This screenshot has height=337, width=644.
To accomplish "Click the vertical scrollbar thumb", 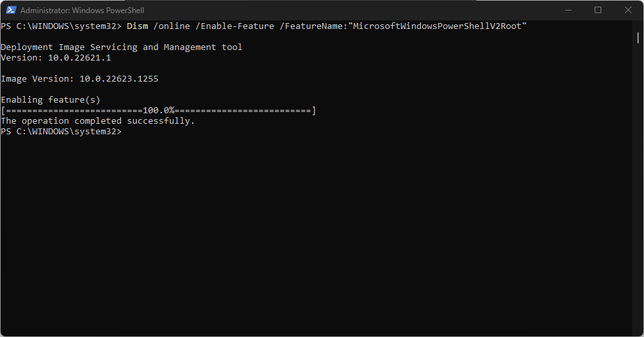I will [x=638, y=38].
